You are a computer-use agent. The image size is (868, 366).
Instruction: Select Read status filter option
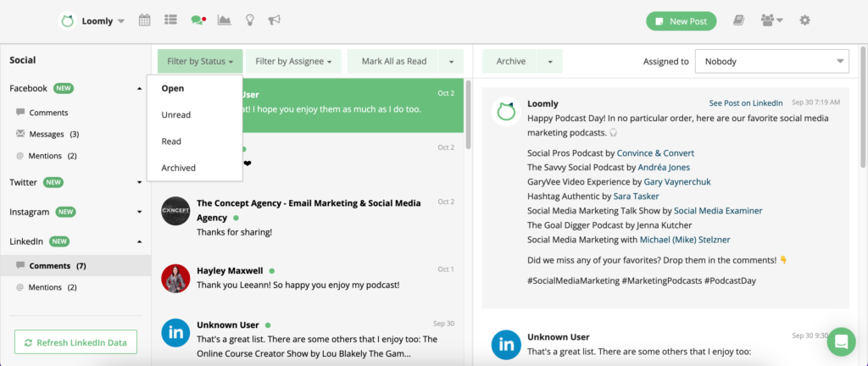click(x=194, y=141)
